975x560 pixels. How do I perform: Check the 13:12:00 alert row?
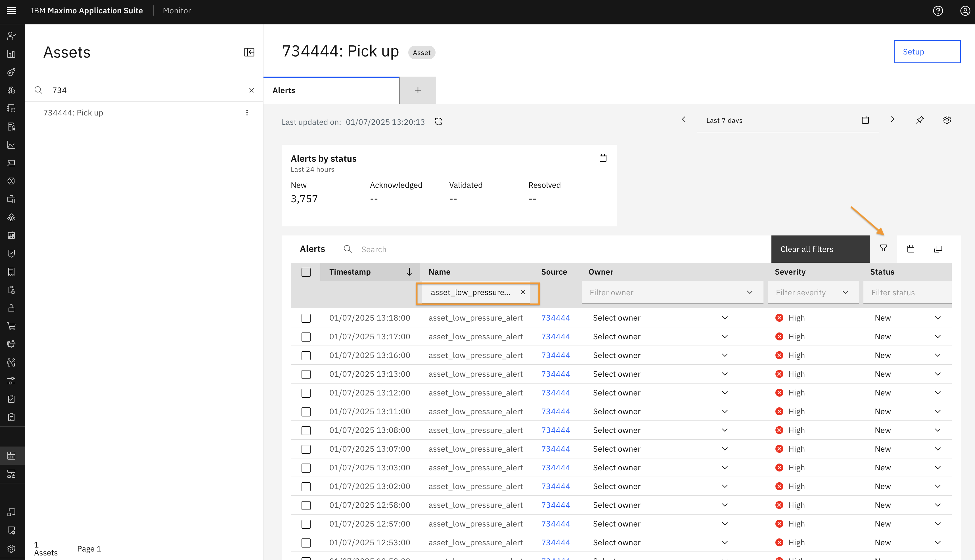(x=306, y=393)
